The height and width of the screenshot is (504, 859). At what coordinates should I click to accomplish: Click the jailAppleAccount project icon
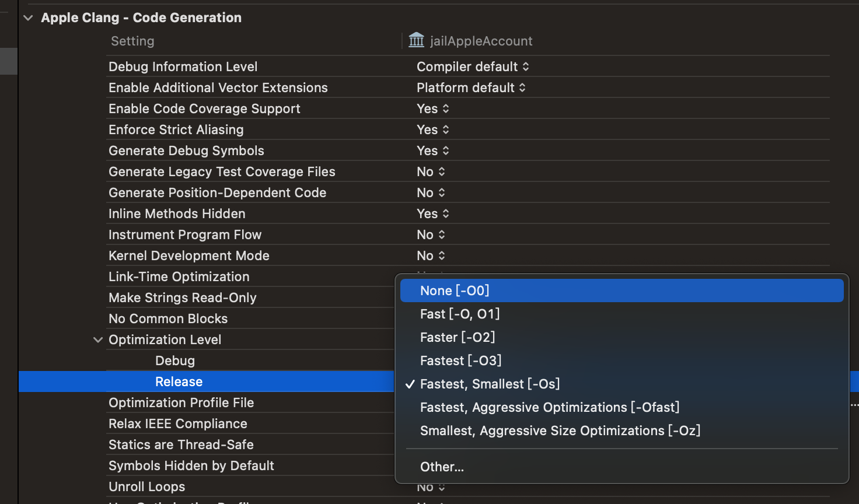(x=417, y=40)
